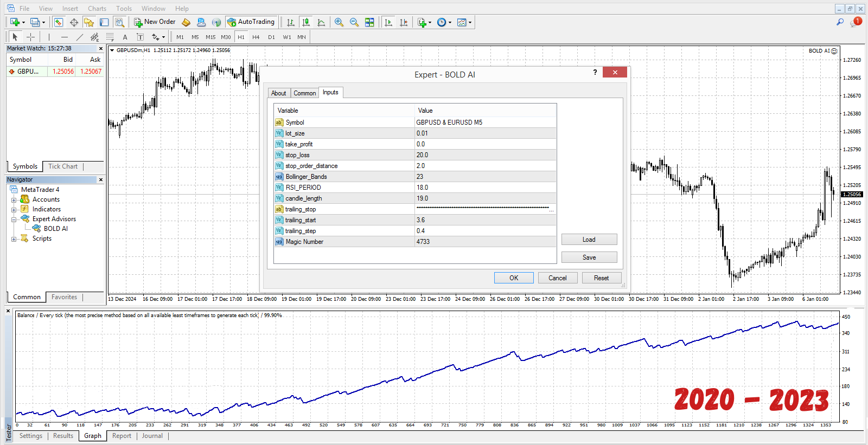Viewport: 868px width, 445px height.
Task: Switch to the dialog's Common tab
Action: coord(304,93)
